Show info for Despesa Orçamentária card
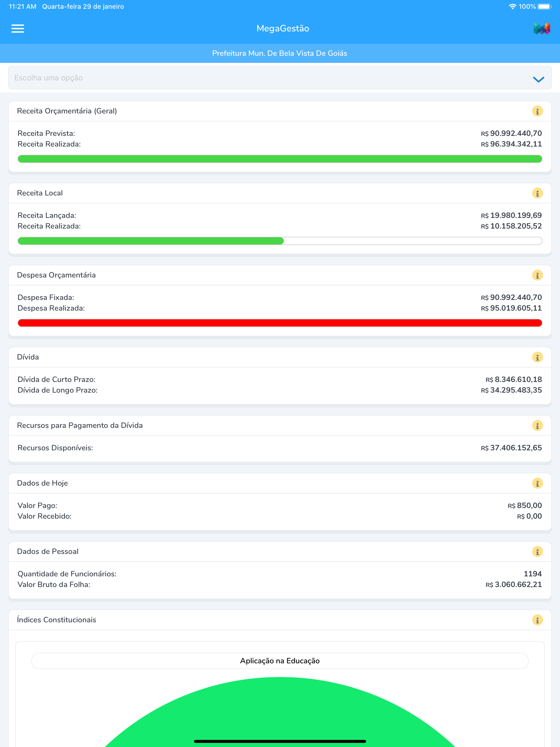Image resolution: width=560 pixels, height=747 pixels. (x=537, y=275)
